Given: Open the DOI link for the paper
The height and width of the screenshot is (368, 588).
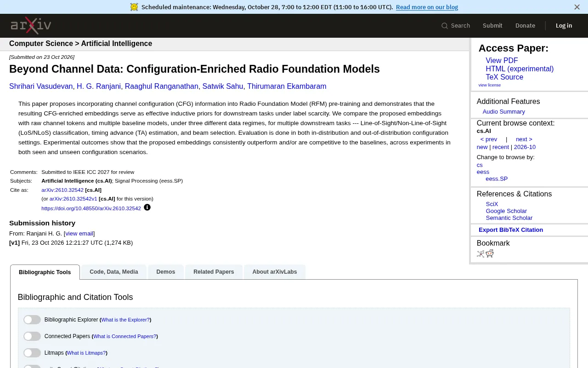Looking at the screenshot, I should [91, 208].
